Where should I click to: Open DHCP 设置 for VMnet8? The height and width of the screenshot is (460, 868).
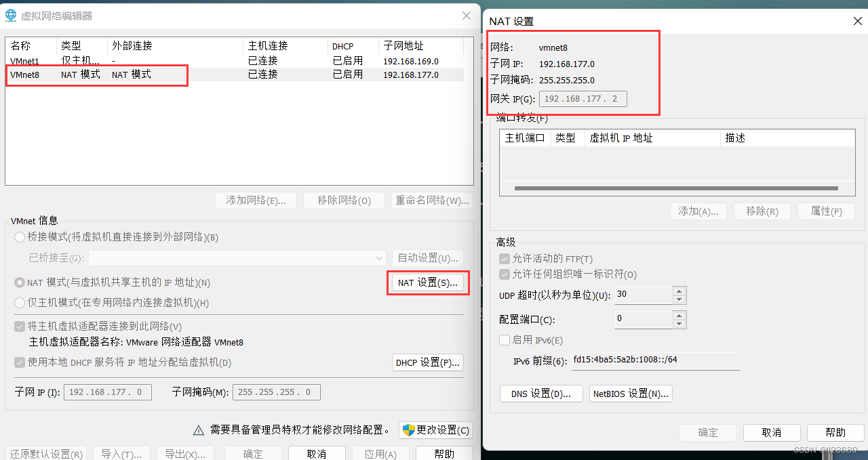427,362
